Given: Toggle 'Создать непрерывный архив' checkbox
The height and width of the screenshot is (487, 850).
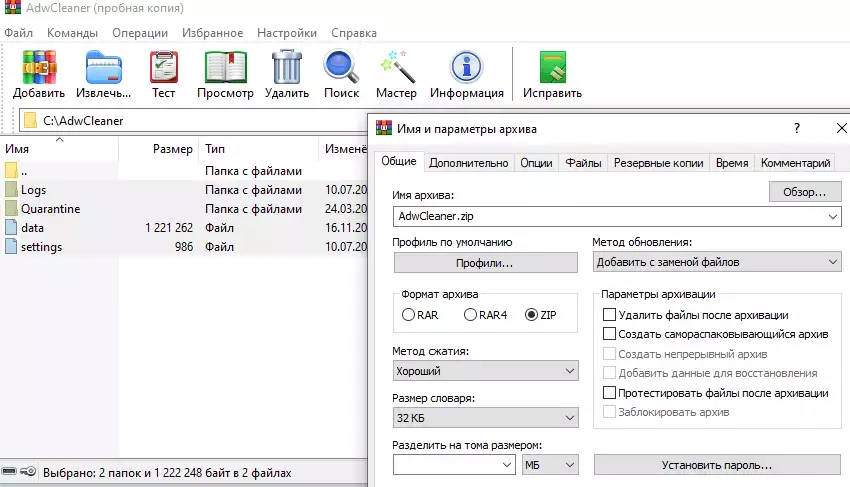Looking at the screenshot, I should (609, 354).
